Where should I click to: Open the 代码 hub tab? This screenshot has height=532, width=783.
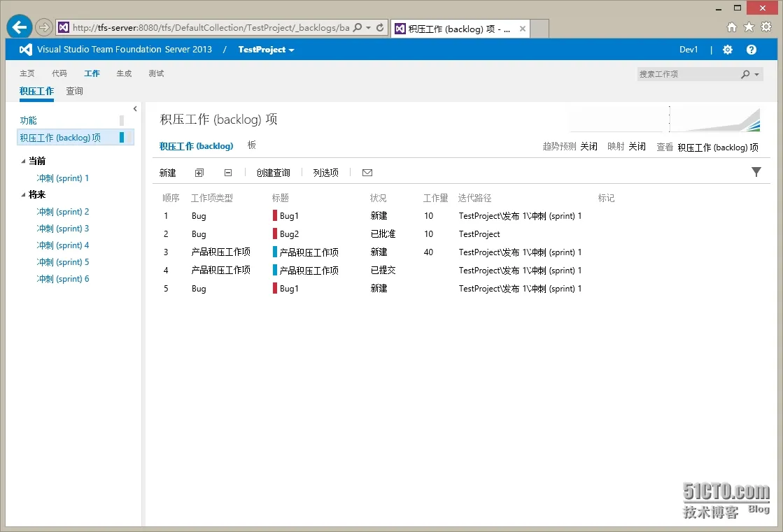point(59,73)
